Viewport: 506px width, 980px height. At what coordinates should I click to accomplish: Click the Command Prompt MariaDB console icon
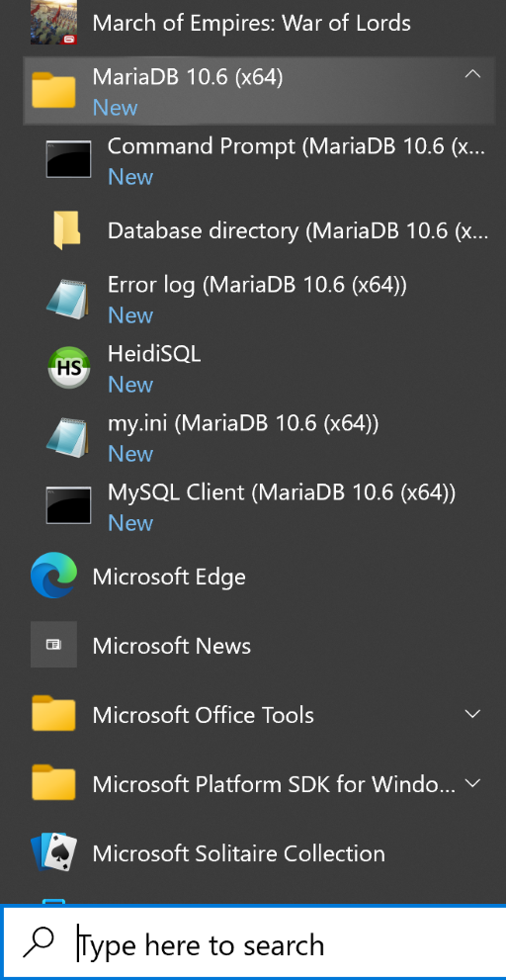pos(68,159)
